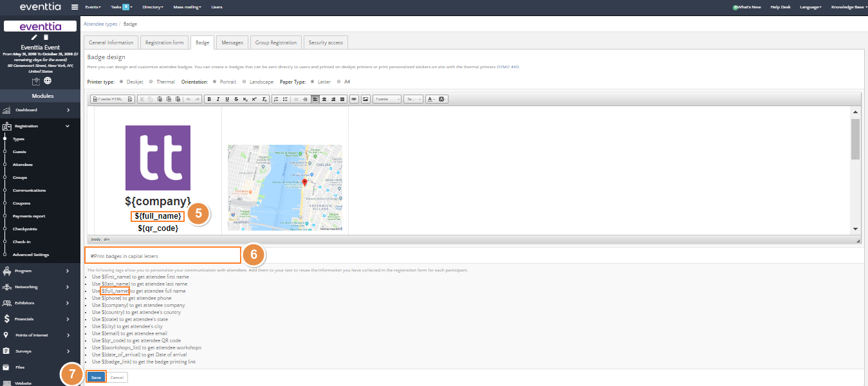This screenshot has height=386, width=868.
Task: Click the map image in the badge editor
Action: [284, 187]
